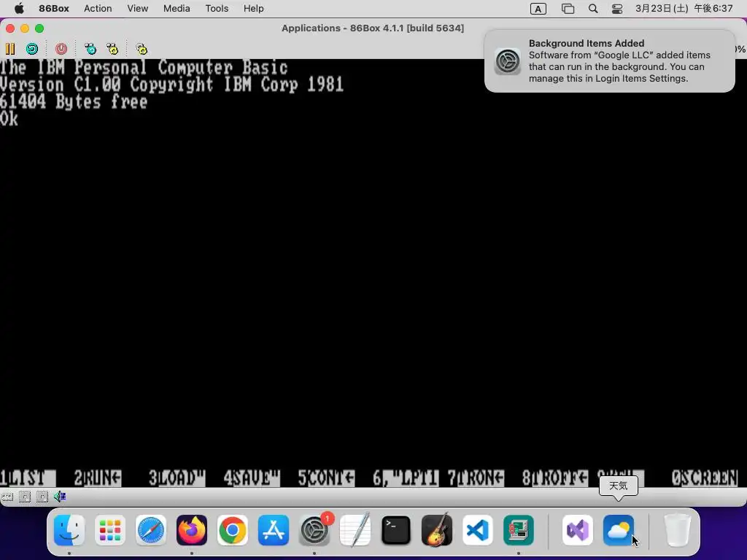The image size is (747, 560).
Task: Click the '7TRON' function key label
Action: click(476, 478)
